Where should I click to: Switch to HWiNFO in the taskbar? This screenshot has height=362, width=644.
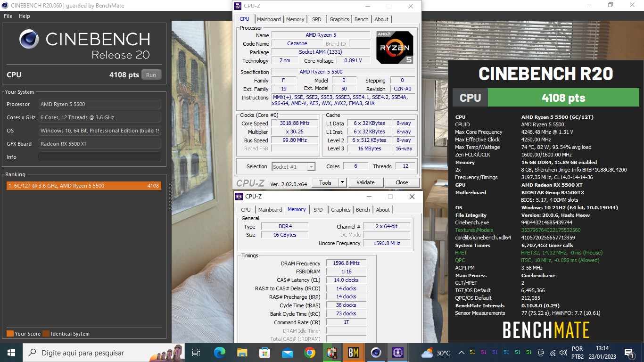pyautogui.click(x=332, y=353)
